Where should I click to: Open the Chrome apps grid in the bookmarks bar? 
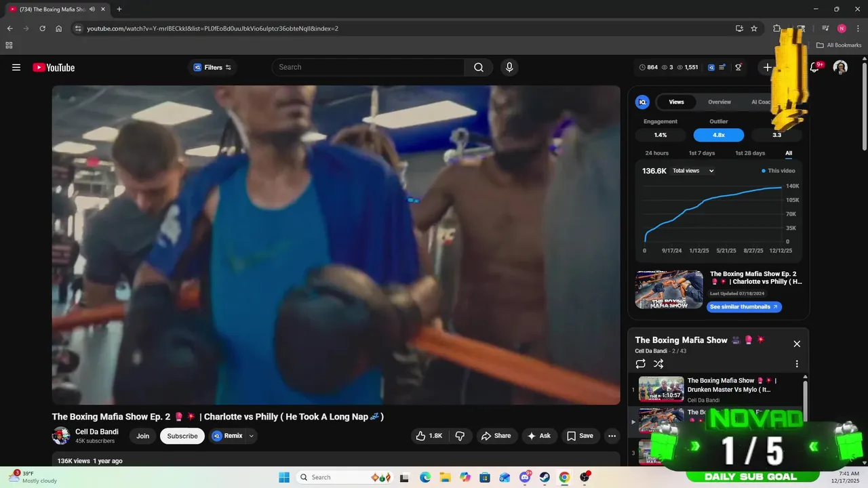(9, 45)
